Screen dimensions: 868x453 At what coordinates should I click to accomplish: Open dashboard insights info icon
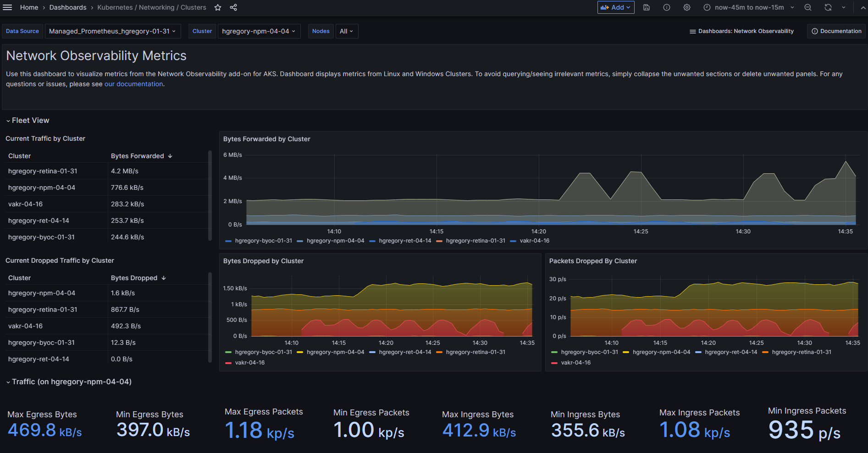[667, 7]
